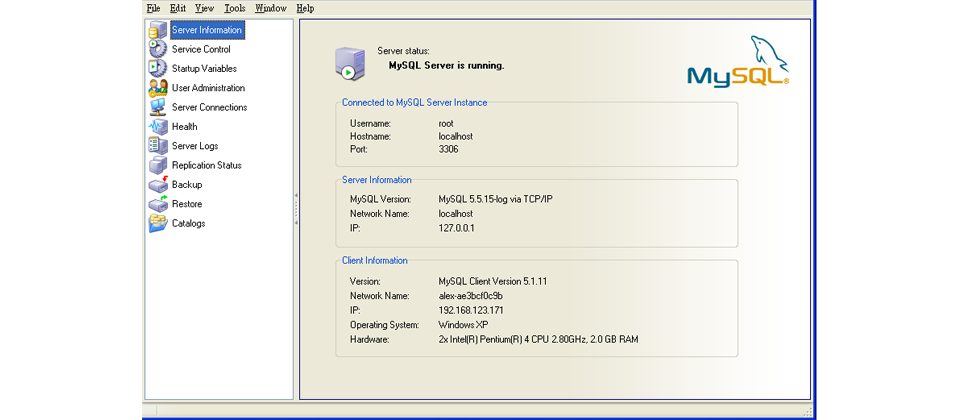960x420 pixels.
Task: Select the Startup Variables icon
Action: (158, 69)
